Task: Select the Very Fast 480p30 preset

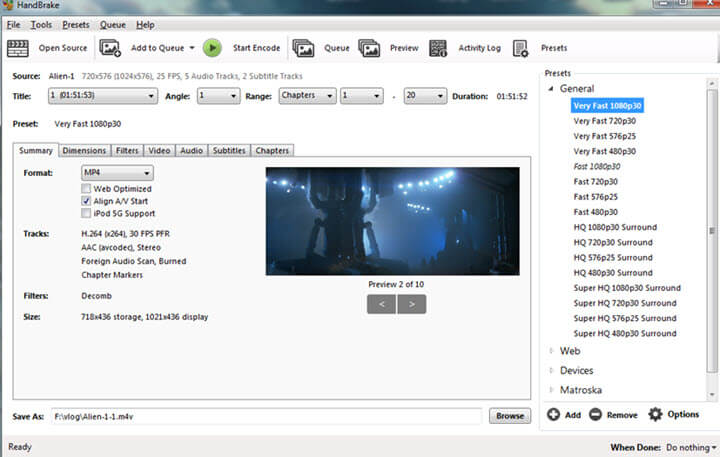Action: [x=605, y=151]
